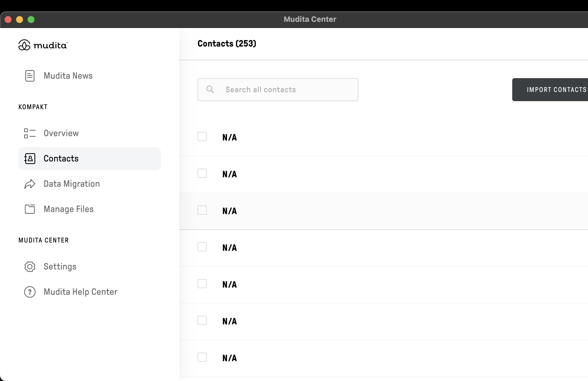Select the third N/A contact checkbox
The height and width of the screenshot is (381, 588).
pyautogui.click(x=202, y=210)
